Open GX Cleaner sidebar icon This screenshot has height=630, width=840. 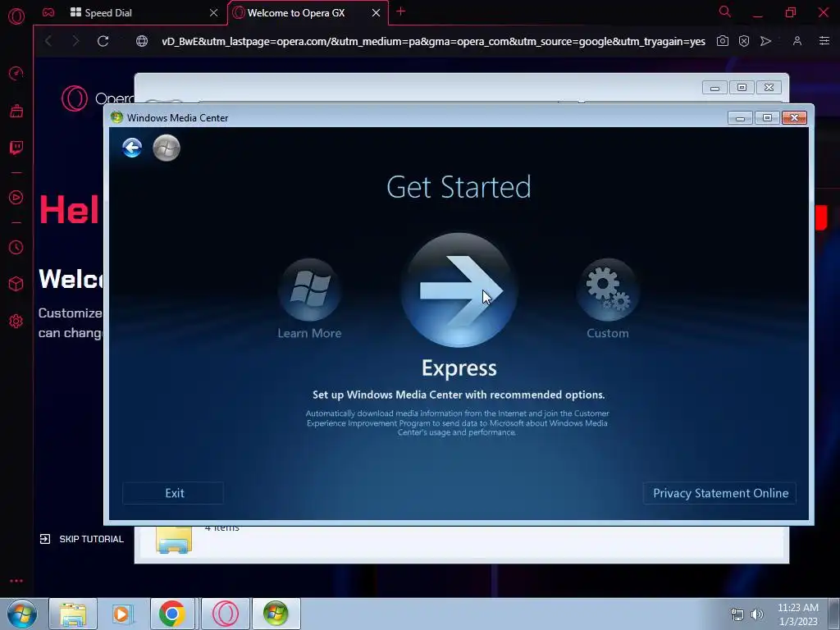(x=16, y=111)
